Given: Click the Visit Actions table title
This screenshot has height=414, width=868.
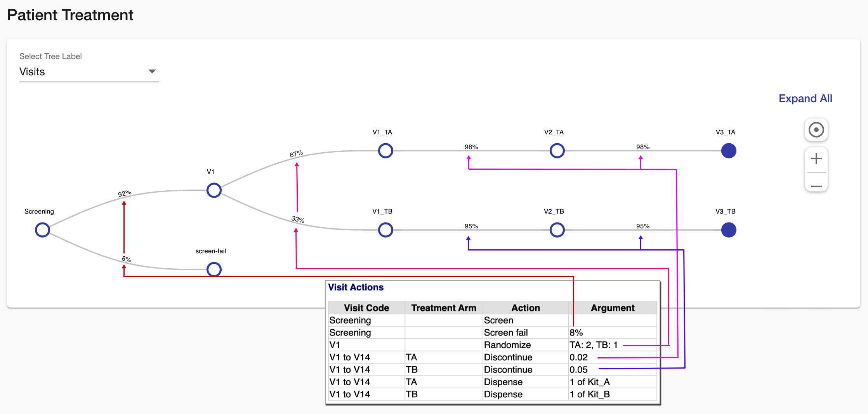Looking at the screenshot, I should [x=356, y=287].
